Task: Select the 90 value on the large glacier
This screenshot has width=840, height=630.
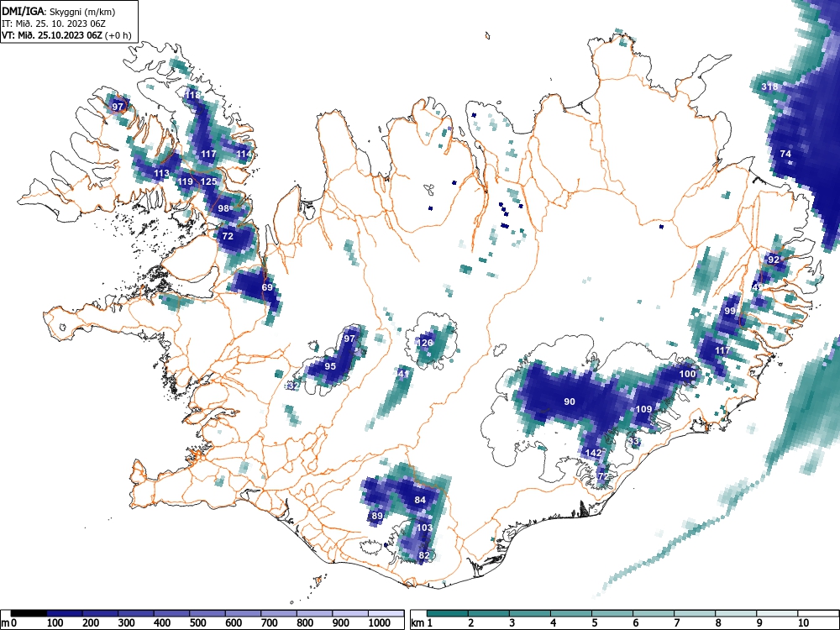Action: coord(570,402)
